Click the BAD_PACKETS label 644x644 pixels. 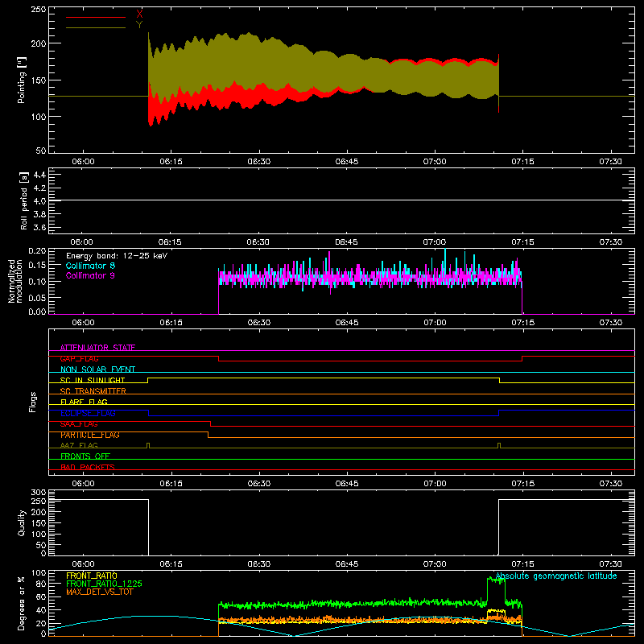coord(88,467)
